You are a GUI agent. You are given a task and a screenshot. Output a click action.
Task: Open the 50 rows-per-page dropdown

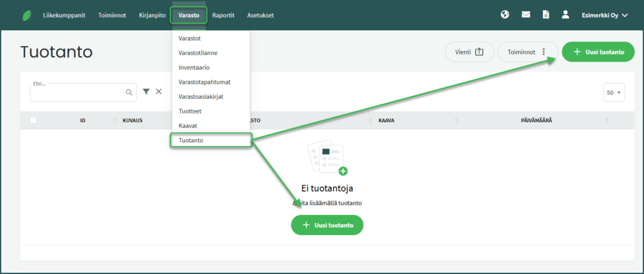click(613, 93)
